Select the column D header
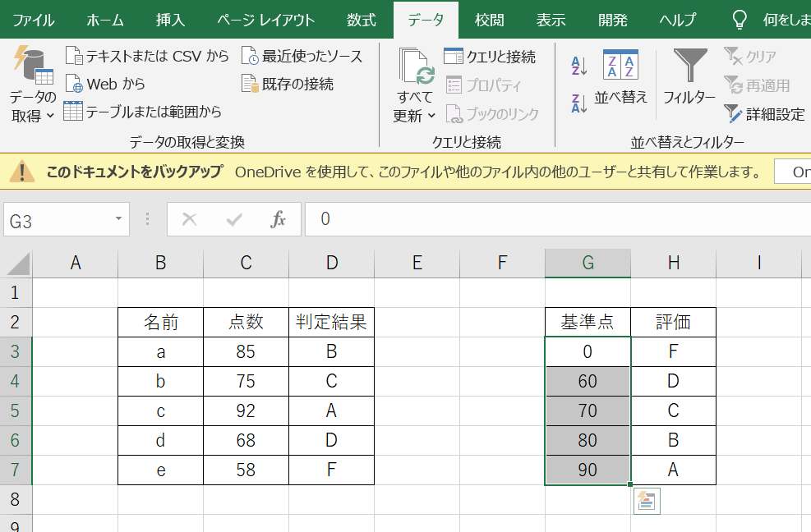811x532 pixels. 331,264
